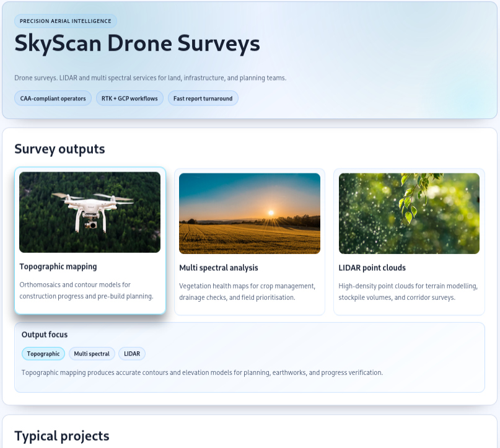Select the Multi spectral filter chip
The image size is (500, 448).
click(x=92, y=353)
